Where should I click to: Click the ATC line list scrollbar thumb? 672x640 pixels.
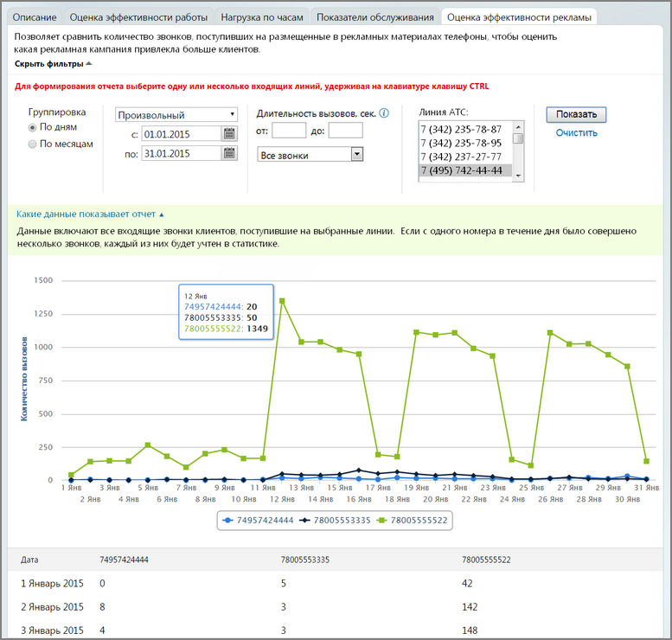coord(519,138)
